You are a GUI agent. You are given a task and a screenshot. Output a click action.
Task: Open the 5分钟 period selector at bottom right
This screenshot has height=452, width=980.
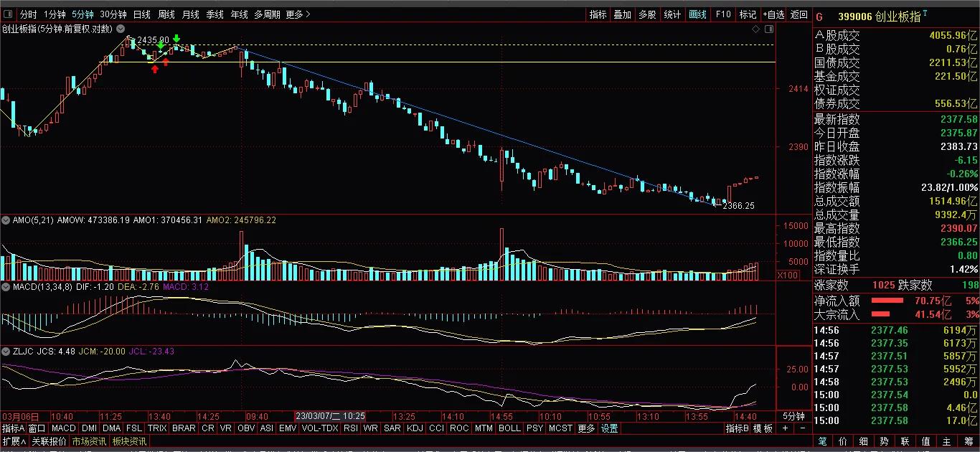tap(793, 416)
